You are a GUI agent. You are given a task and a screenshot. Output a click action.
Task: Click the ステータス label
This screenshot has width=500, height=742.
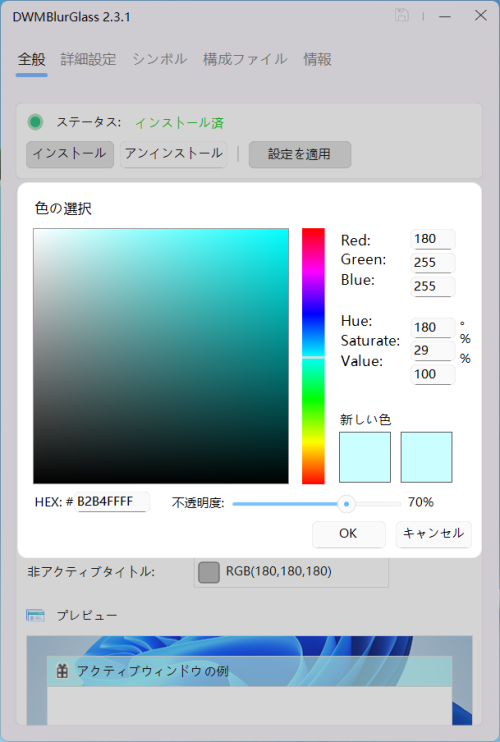pyautogui.click(x=89, y=122)
